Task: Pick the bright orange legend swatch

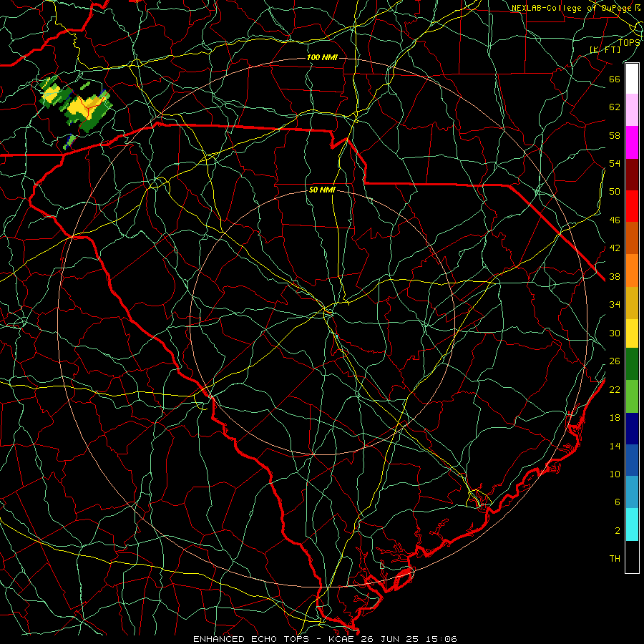Action: click(632, 270)
